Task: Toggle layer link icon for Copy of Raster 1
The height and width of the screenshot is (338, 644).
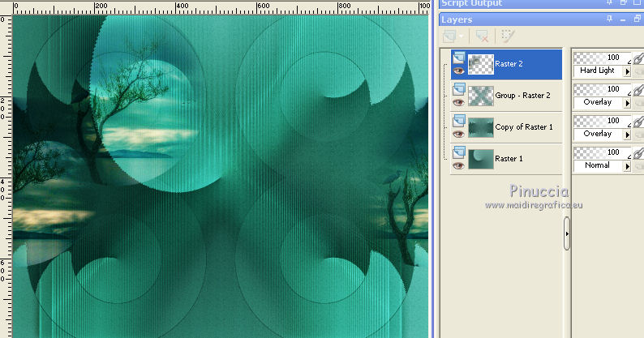Action: (x=638, y=122)
